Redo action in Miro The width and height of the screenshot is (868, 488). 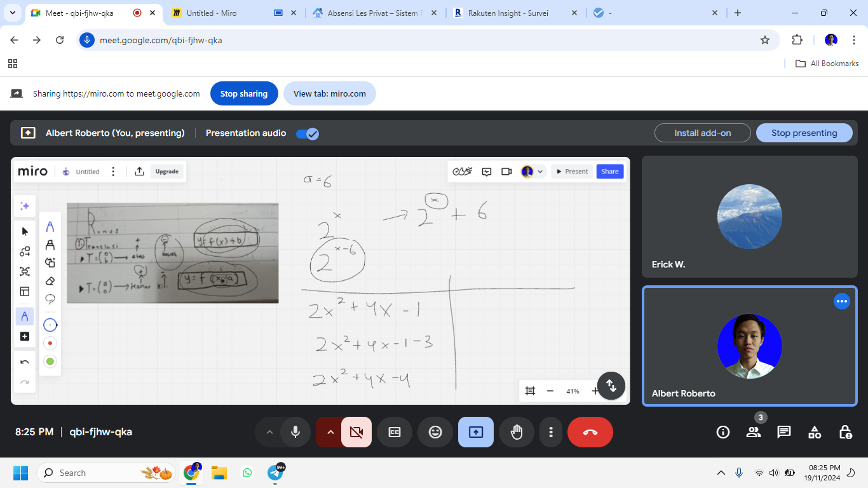point(25,382)
